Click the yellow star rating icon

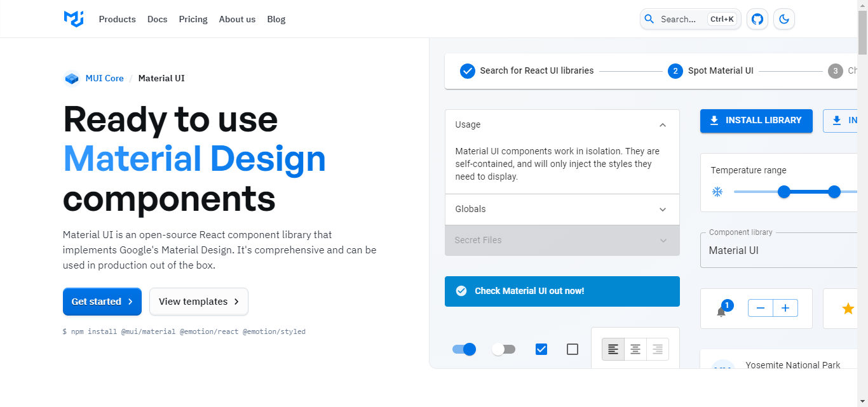point(848,309)
